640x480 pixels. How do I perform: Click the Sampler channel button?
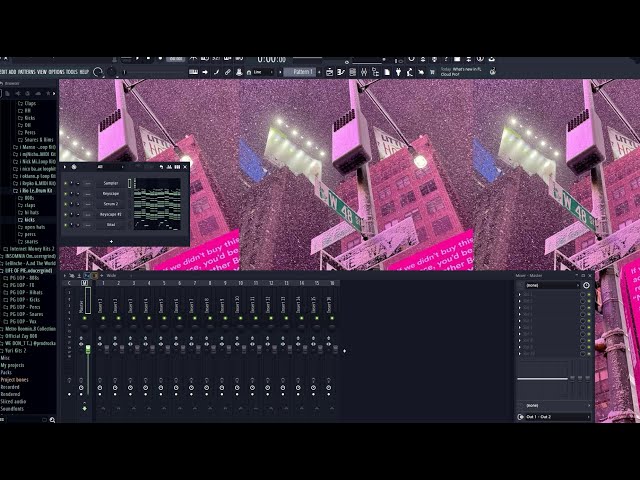[x=111, y=183]
